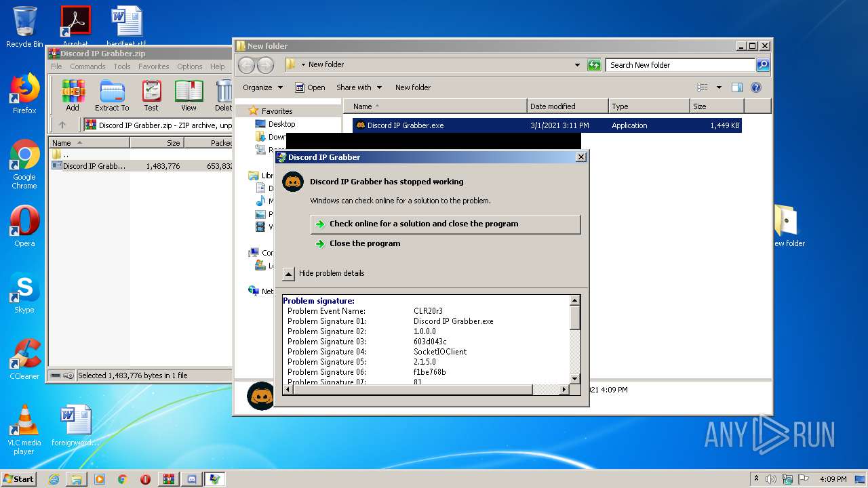Viewport: 868px width, 488px height.
Task: Click volume icon in system tray
Action: [771, 479]
